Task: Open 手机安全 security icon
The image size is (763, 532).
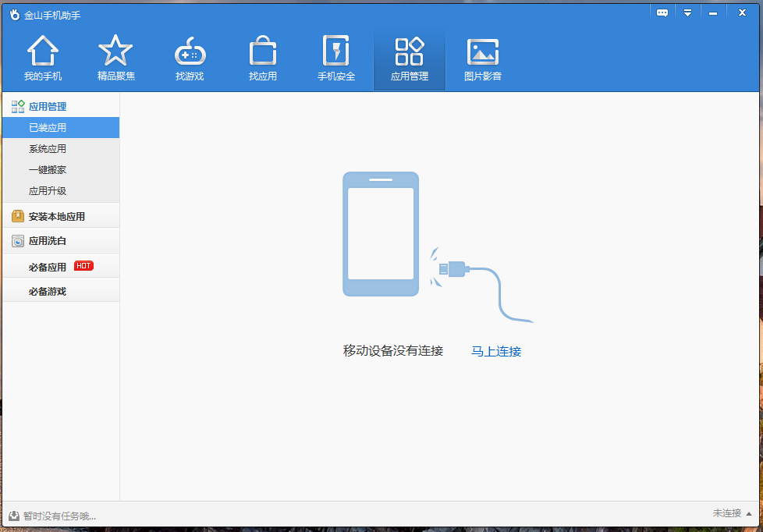Action: [336, 51]
